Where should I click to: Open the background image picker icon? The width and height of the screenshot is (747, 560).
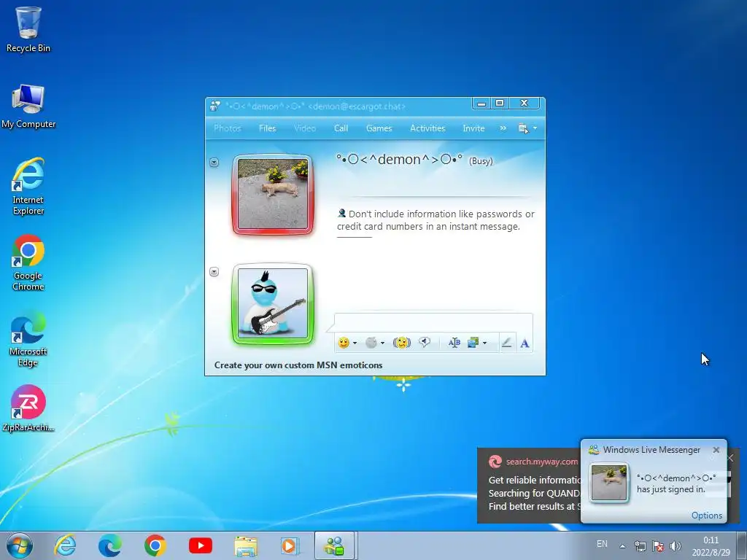(473, 343)
